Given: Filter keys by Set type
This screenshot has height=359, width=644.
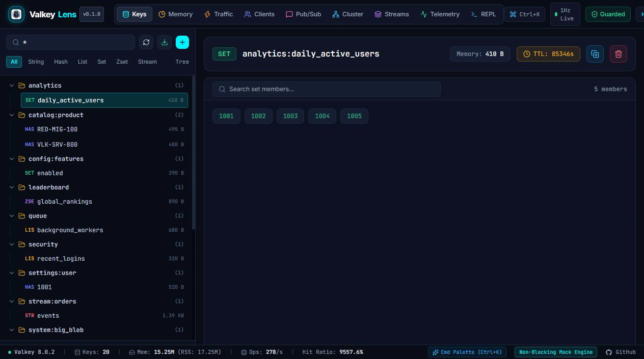Looking at the screenshot, I should pos(102,62).
